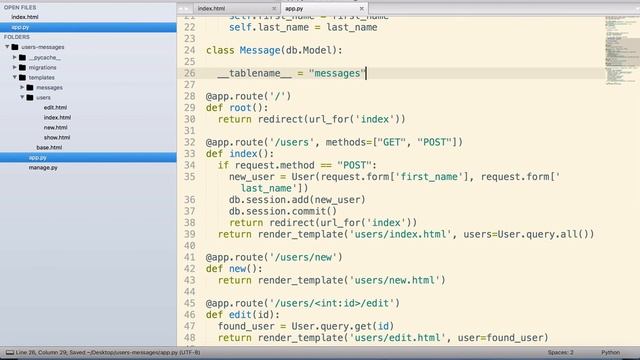Click the templates folder icon

click(x=22, y=78)
